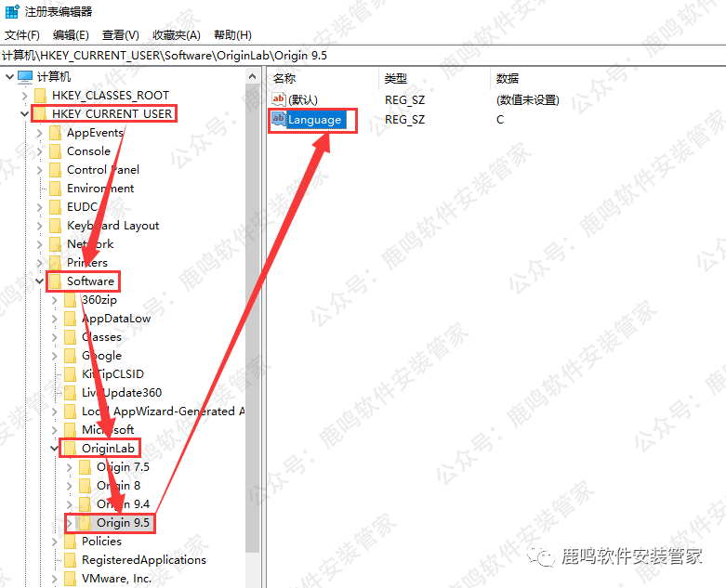Collapse the HKEY_CURRENT_USER tree node
726x588 pixels.
(x=24, y=114)
